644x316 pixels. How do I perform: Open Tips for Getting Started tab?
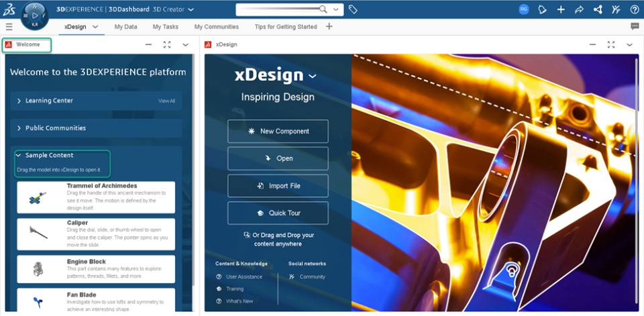[286, 27]
